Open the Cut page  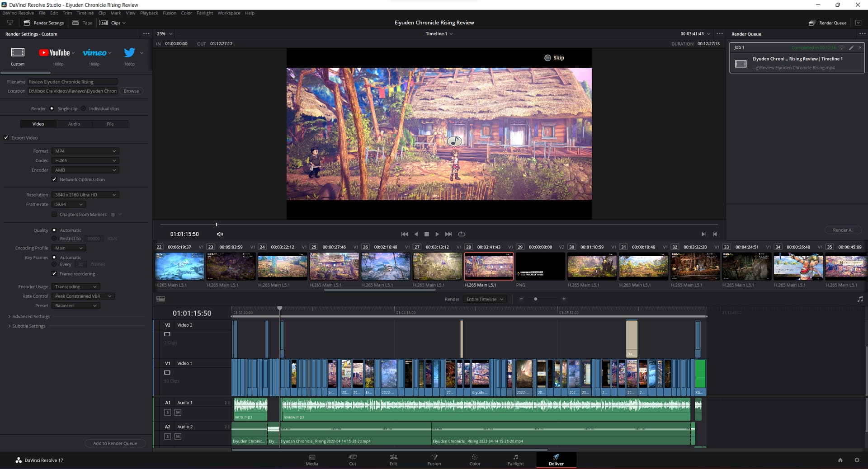coord(353,460)
